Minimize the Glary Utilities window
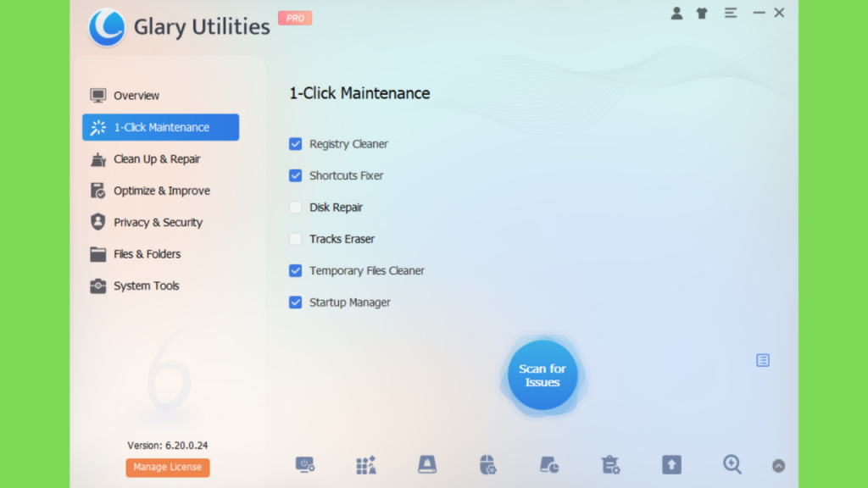This screenshot has height=488, width=868. 759,13
